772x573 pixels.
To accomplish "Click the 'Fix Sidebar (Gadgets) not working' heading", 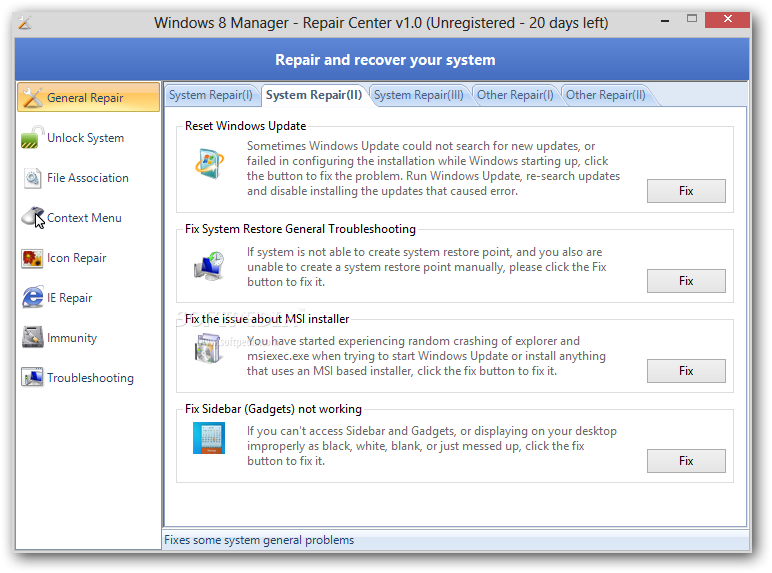I will [x=273, y=409].
